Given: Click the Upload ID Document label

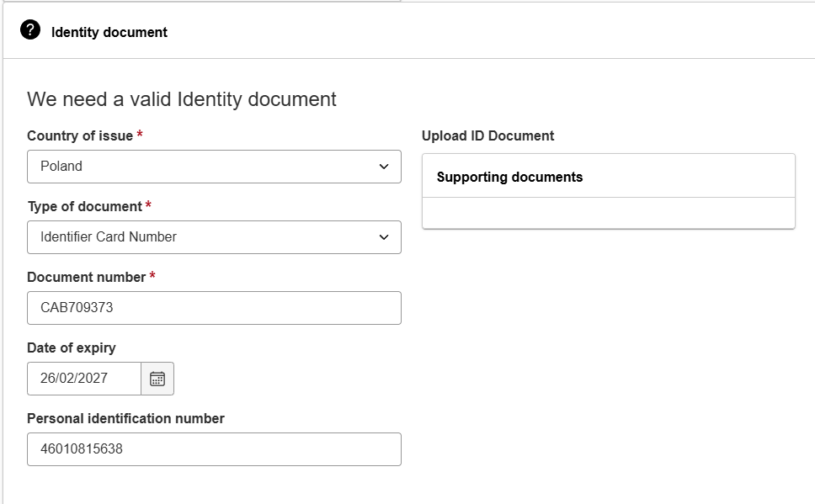Looking at the screenshot, I should point(488,135).
